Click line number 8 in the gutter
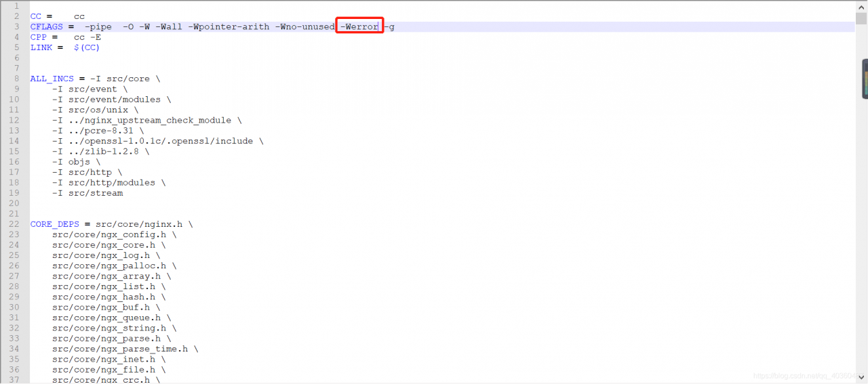Image resolution: width=868 pixels, height=384 pixels. tap(17, 79)
